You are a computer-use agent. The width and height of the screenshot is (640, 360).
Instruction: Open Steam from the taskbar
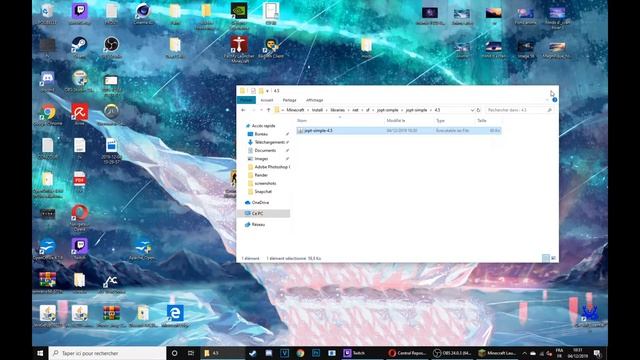click(x=253, y=353)
